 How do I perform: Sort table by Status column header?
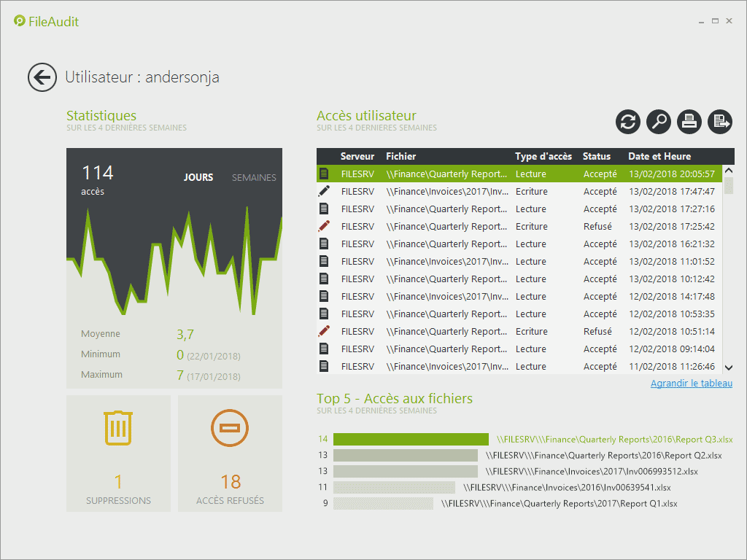tap(597, 156)
